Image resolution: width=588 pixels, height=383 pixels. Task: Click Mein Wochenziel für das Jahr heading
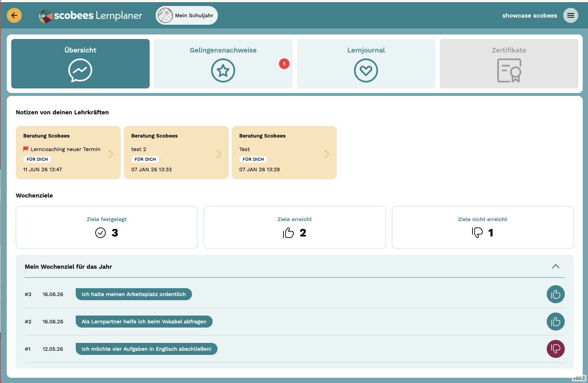[x=68, y=267]
